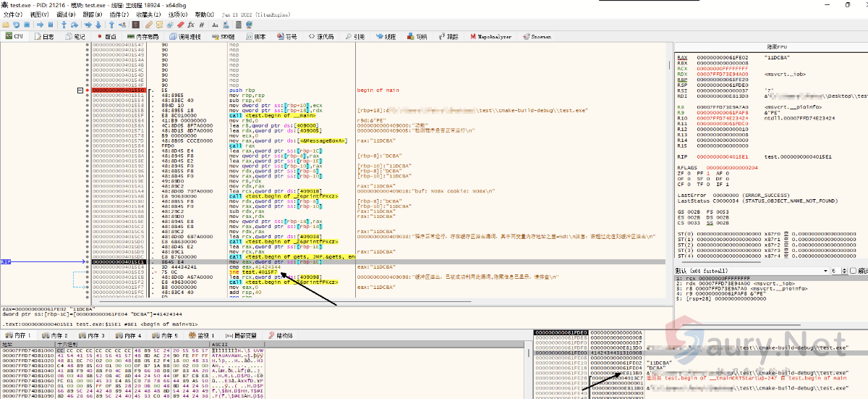Click the Step over toolbar icon

(x=74, y=25)
